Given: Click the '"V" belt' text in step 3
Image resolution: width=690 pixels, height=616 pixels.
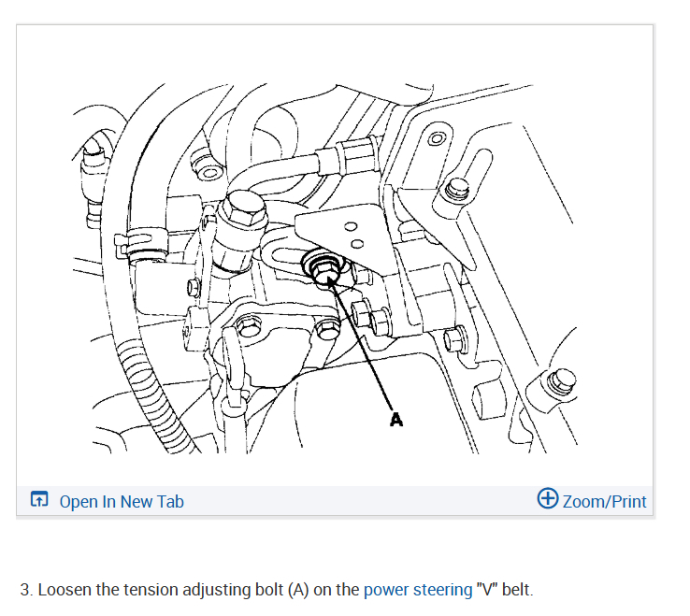Looking at the screenshot, I should 504,590.
